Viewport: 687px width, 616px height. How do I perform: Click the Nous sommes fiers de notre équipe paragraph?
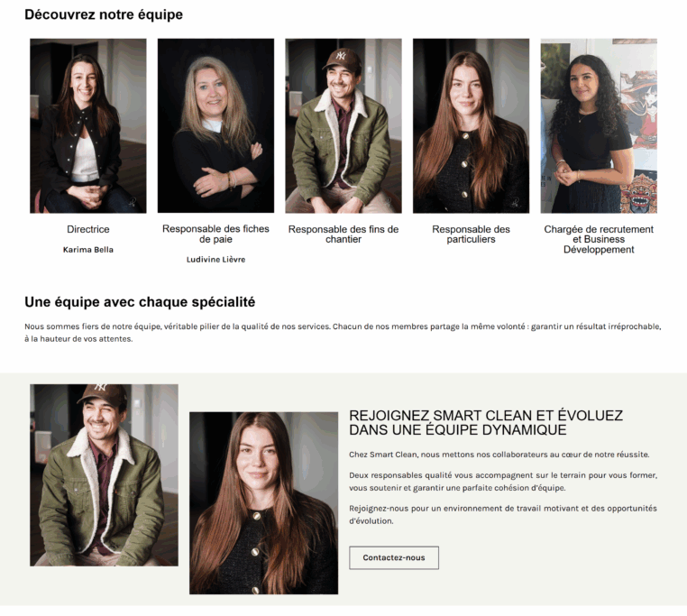343,333
